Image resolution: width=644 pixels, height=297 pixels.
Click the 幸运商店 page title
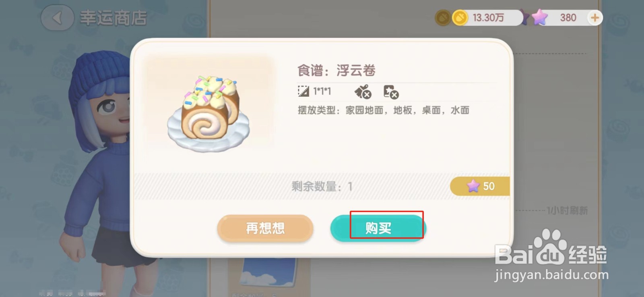point(114,18)
